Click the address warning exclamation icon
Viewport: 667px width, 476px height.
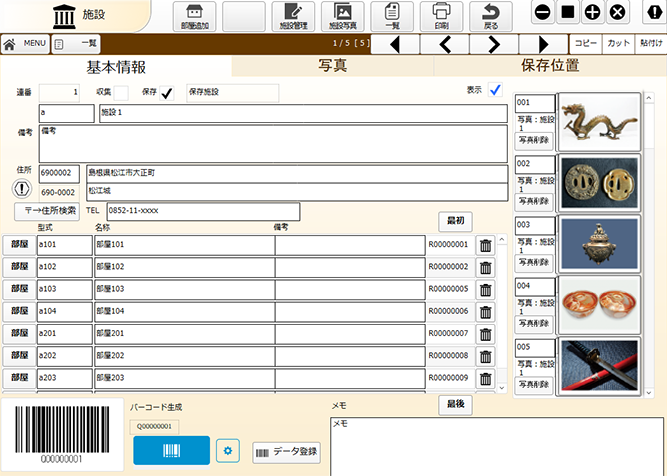(22, 190)
